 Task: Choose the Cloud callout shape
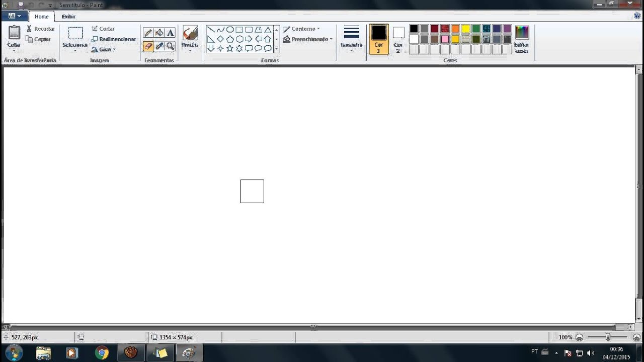pos(268,49)
